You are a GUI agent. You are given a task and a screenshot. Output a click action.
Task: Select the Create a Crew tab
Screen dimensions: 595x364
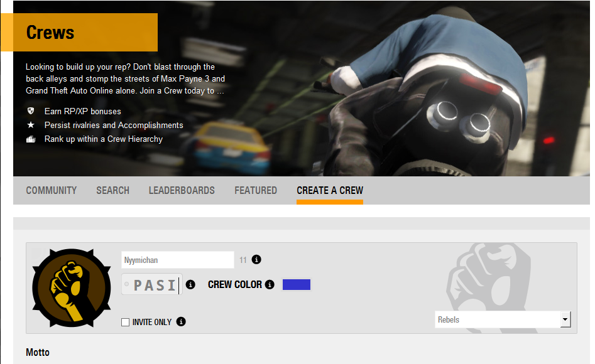click(330, 190)
